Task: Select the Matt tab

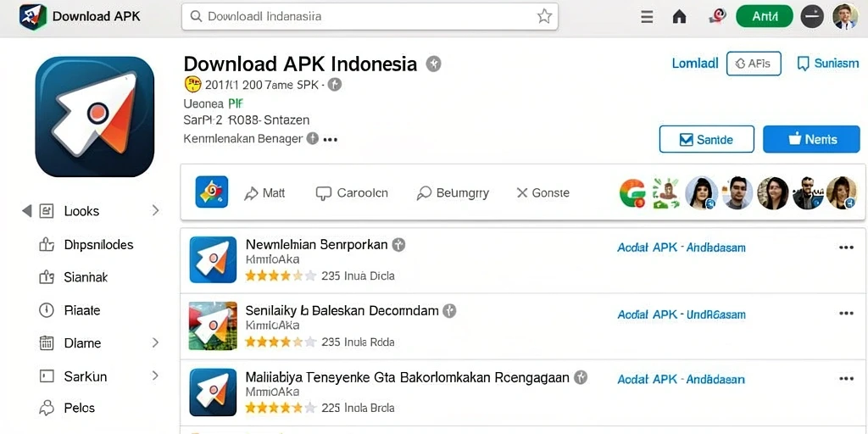Action: point(264,192)
